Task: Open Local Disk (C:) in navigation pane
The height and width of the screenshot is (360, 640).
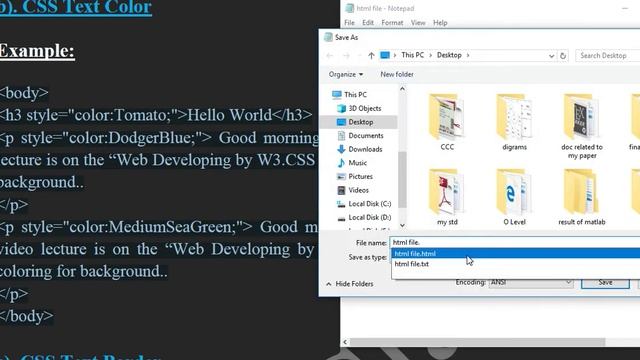Action: 370,204
